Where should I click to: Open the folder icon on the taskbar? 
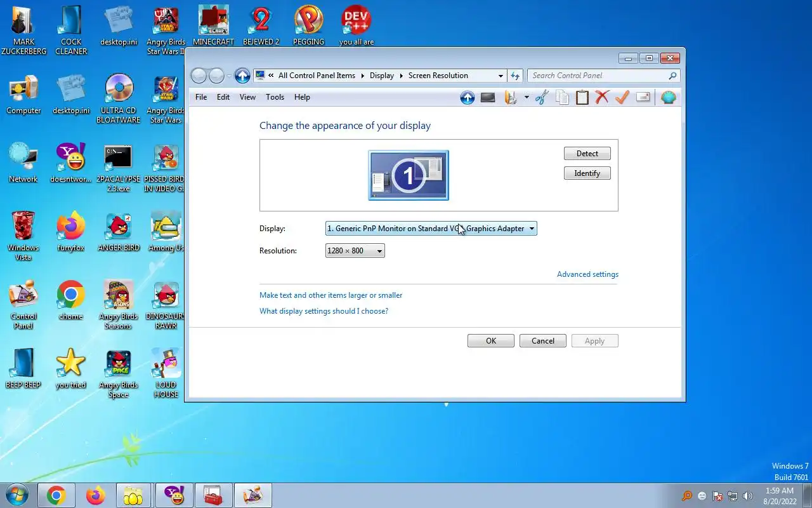coord(133,495)
